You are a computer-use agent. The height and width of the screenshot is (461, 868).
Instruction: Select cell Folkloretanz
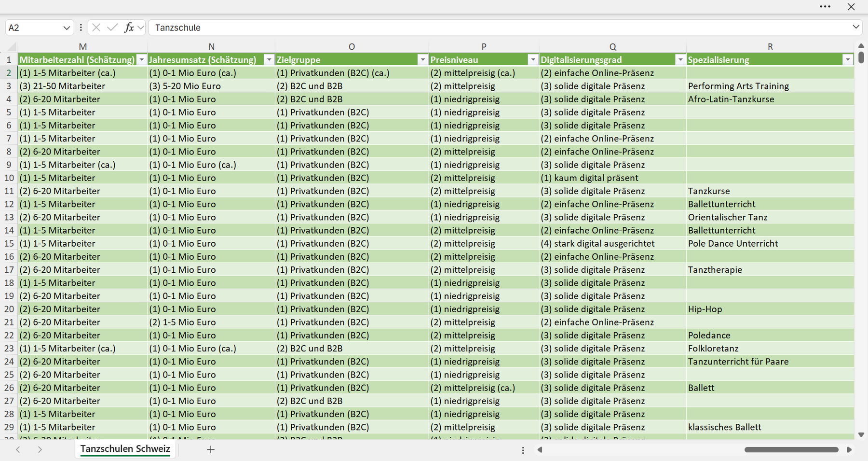[x=770, y=348]
